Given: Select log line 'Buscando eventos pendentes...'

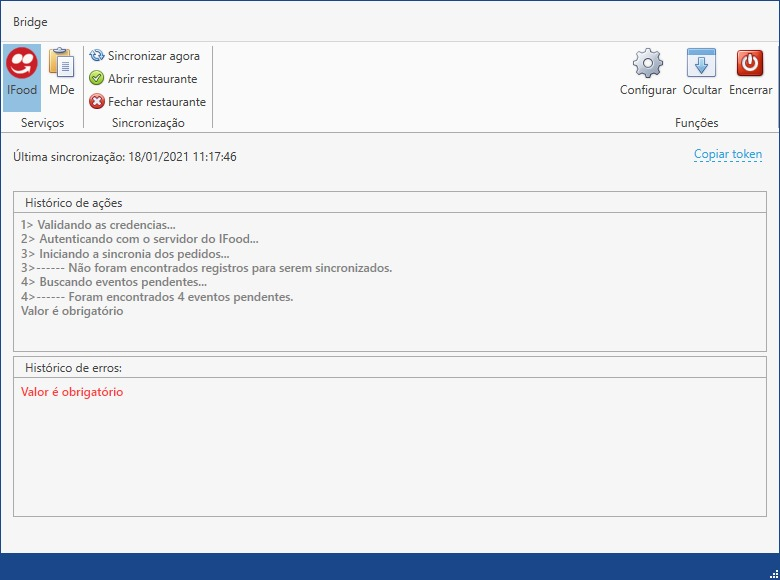Looking at the screenshot, I should click(x=114, y=282).
